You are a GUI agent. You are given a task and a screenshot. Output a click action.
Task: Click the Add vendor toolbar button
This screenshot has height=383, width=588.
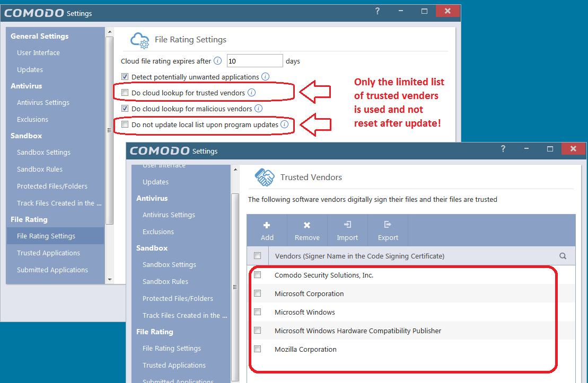pos(267,230)
